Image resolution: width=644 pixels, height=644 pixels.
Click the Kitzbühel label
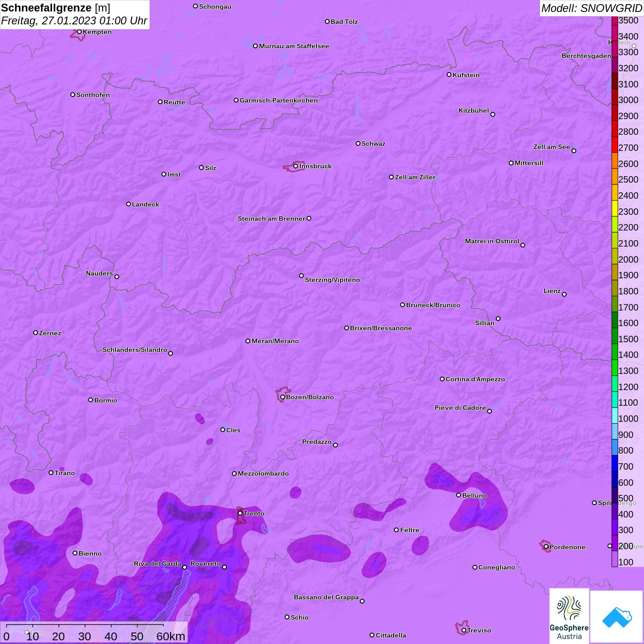pyautogui.click(x=474, y=110)
